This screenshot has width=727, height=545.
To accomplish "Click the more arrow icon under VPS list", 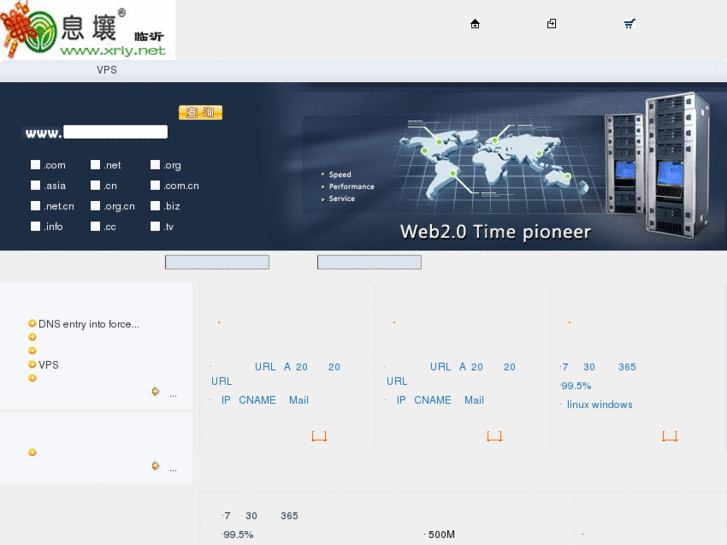I will click(x=155, y=392).
